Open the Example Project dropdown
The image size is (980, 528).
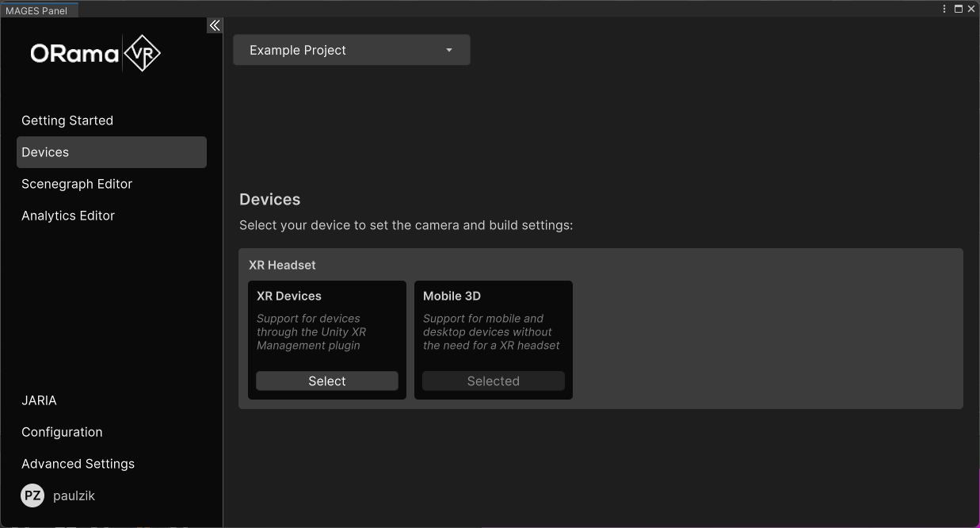[352, 50]
